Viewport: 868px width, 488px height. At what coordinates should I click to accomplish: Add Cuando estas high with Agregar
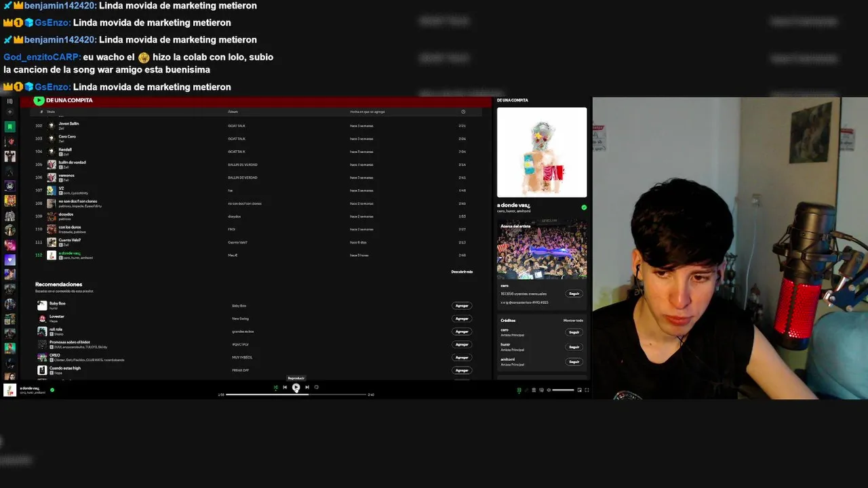click(x=462, y=370)
